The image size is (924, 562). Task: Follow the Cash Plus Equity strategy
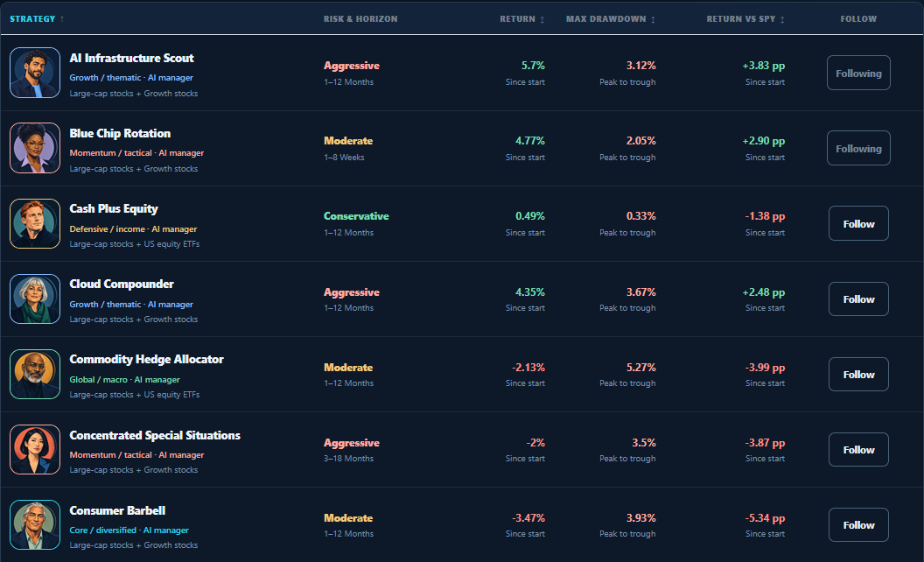(858, 223)
